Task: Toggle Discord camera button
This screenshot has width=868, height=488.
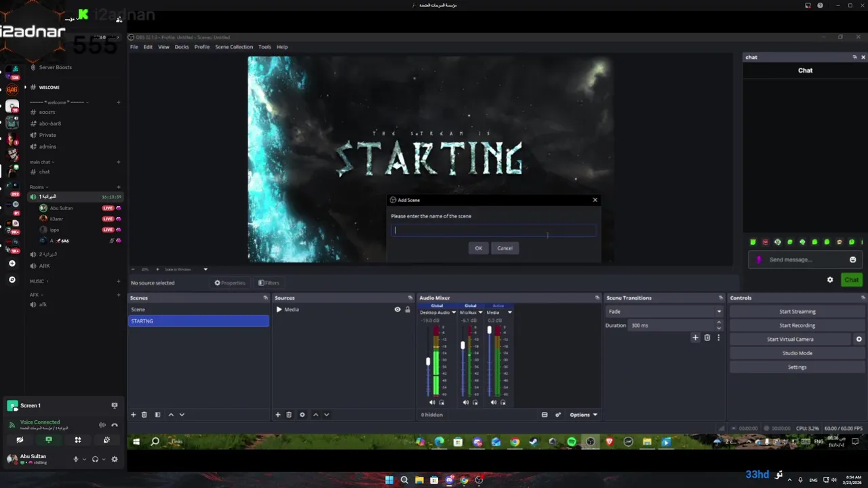Action: (20, 441)
